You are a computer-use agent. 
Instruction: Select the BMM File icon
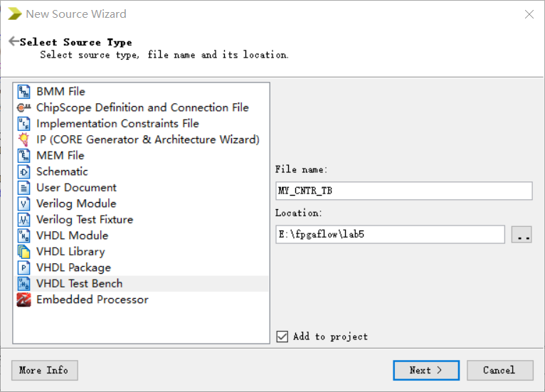(23, 92)
